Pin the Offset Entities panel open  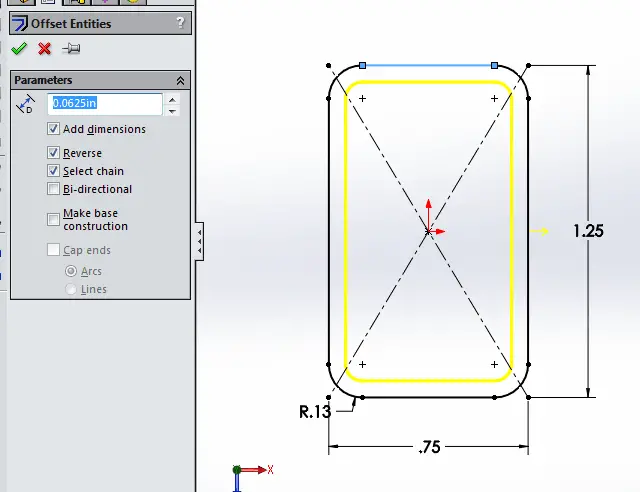click(x=71, y=49)
